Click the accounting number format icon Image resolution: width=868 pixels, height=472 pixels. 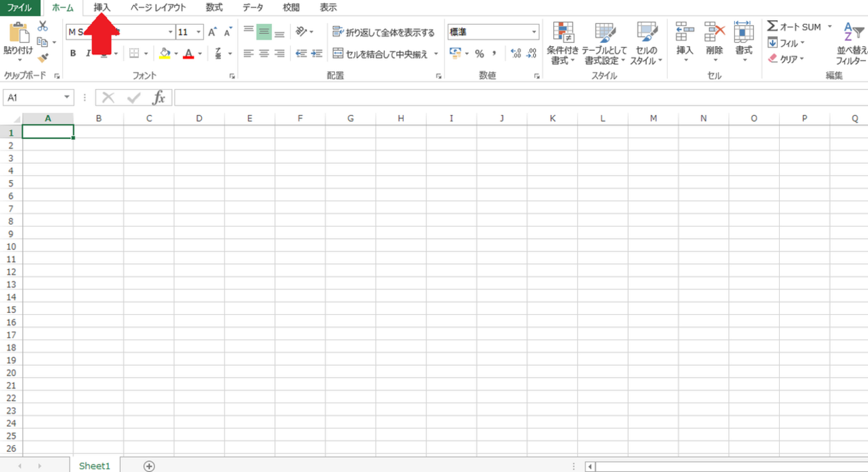click(x=456, y=53)
